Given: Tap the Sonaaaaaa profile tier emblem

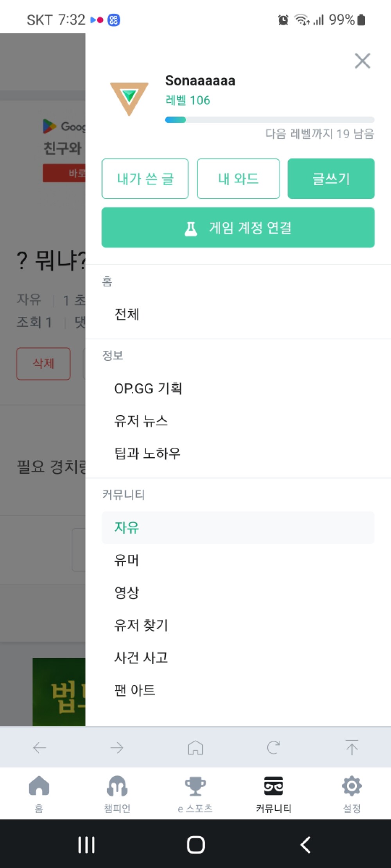Looking at the screenshot, I should [x=129, y=98].
